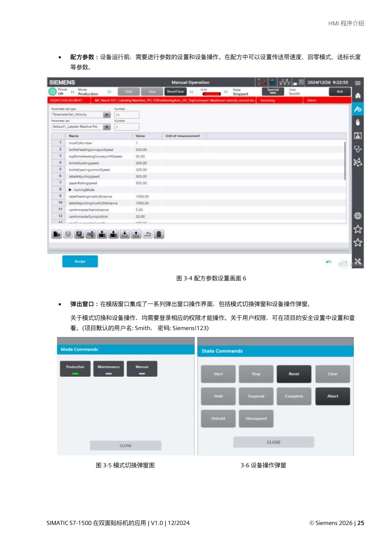
Task: Click the Number field showing 11
Action: coord(127,115)
